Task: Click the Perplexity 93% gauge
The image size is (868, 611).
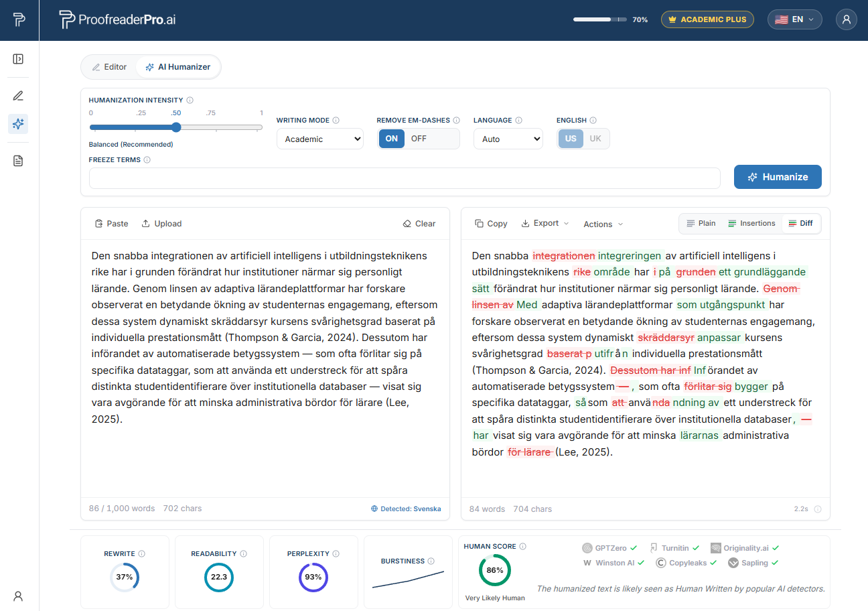Action: (313, 577)
